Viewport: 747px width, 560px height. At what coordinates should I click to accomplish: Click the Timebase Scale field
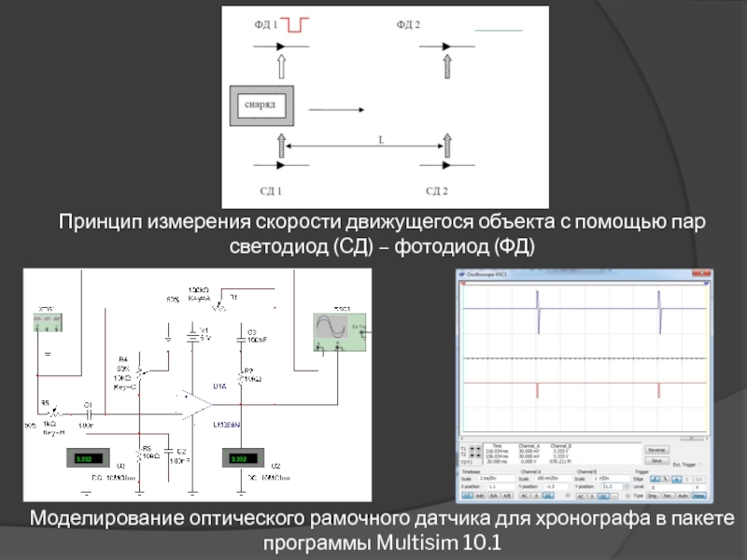[497, 478]
